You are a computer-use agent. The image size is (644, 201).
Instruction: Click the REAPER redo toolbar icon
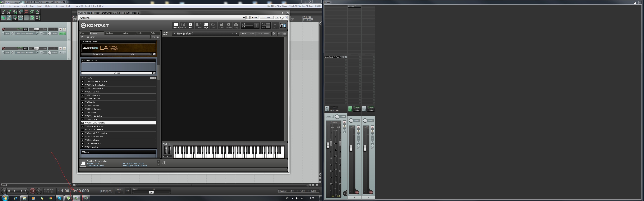pos(32,12)
